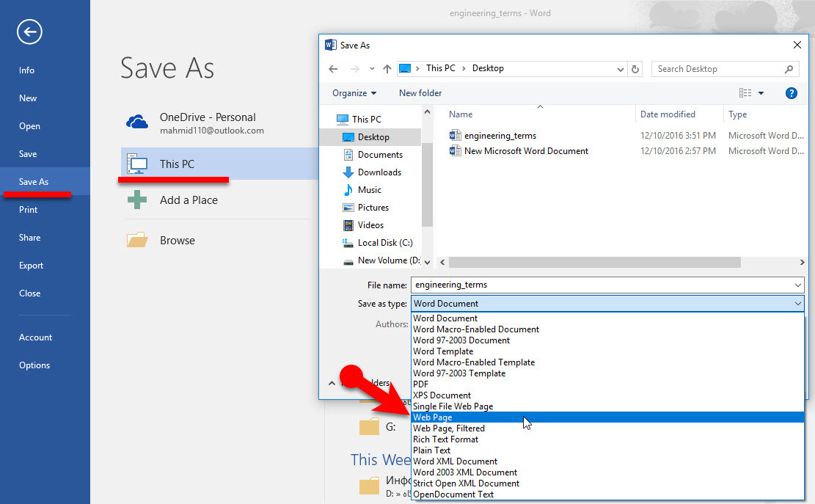Click the hide folders chevron arrow

pos(332,383)
